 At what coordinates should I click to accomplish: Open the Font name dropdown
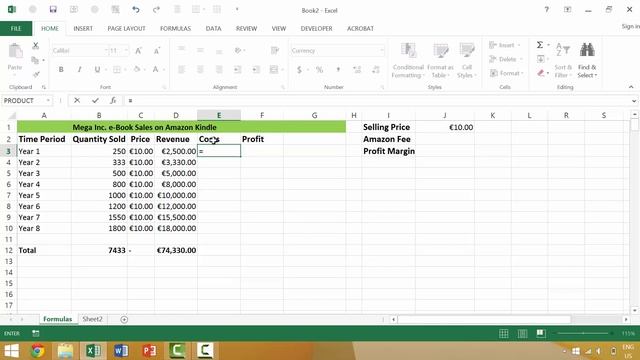coord(106,51)
